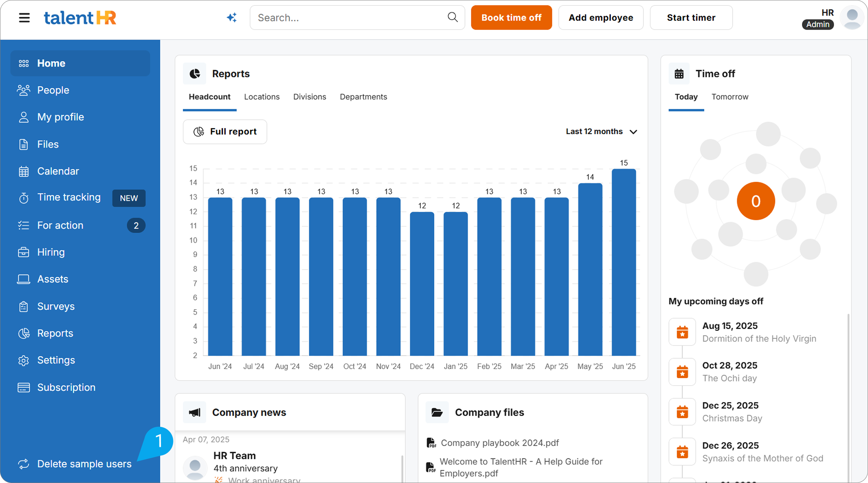Click the Files document icon
Viewport: 868px width, 483px height.
[23, 144]
